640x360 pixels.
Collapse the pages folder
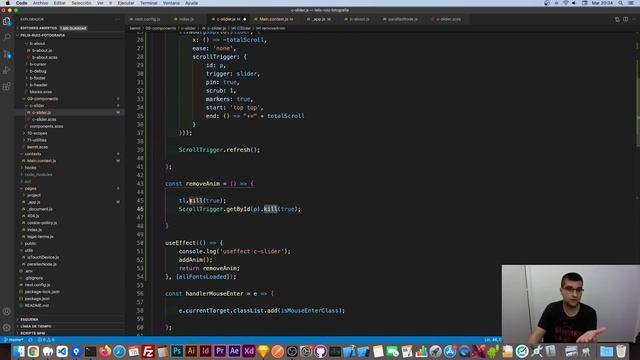pos(30,189)
